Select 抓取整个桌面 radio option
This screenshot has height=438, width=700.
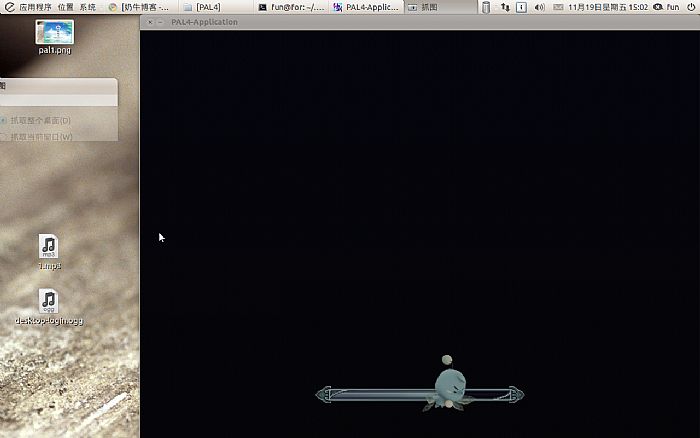coord(36,121)
